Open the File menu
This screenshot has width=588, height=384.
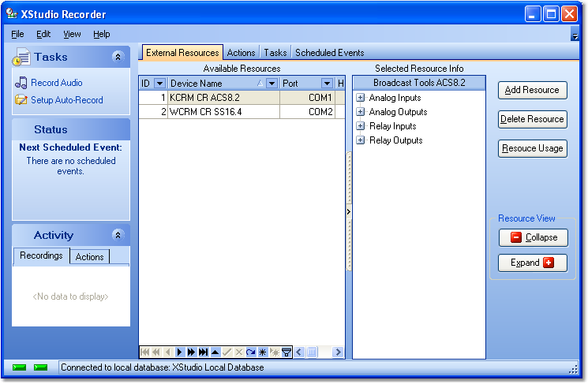point(17,34)
